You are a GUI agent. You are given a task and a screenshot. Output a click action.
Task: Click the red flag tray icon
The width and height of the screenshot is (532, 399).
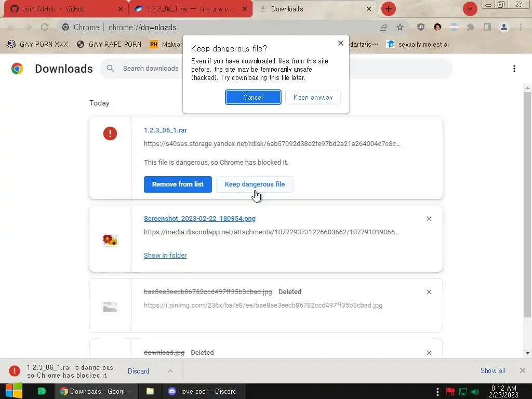pos(450,392)
